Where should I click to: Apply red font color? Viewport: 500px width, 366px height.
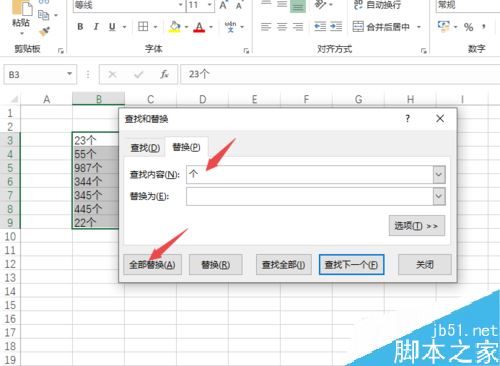pyautogui.click(x=199, y=27)
